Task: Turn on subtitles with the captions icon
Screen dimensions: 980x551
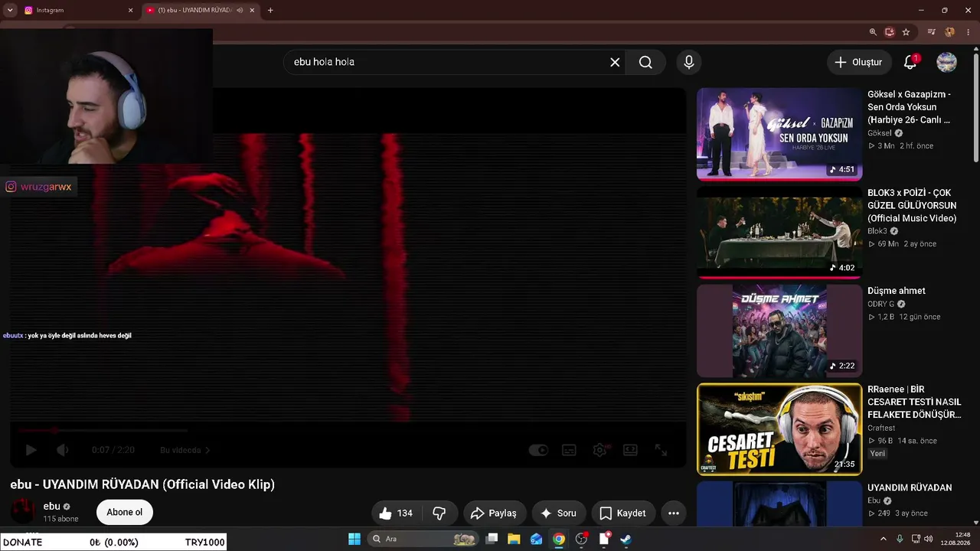Action: [570, 450]
